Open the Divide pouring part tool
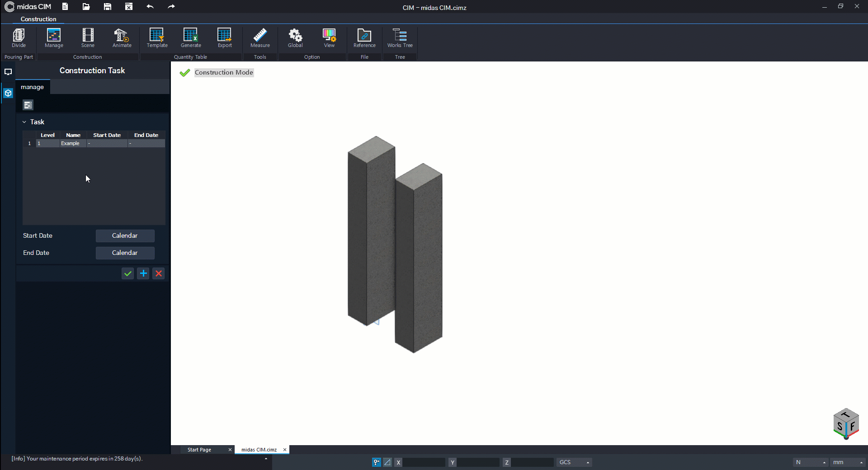Viewport: 868px width, 470px height. 19,38
